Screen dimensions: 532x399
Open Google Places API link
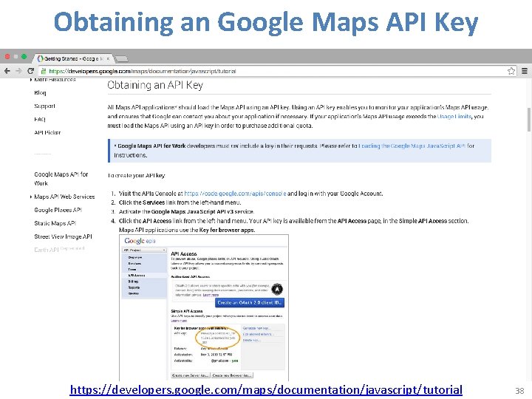click(x=58, y=210)
